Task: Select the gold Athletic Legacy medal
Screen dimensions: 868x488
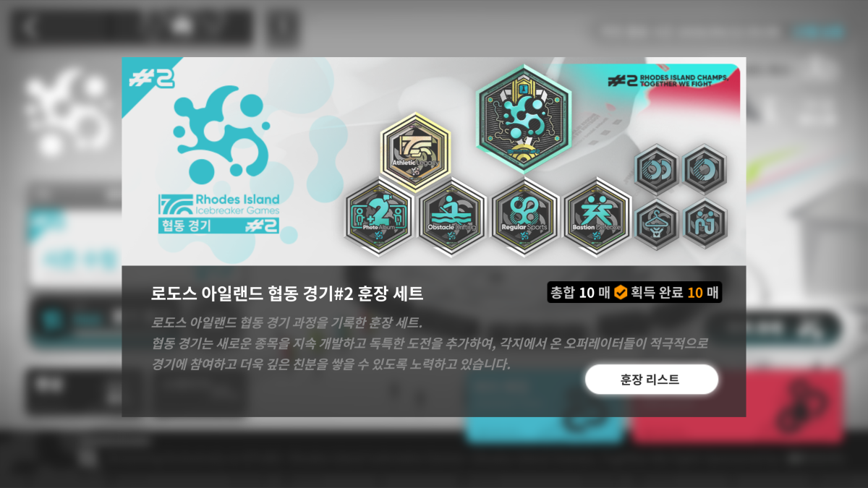Action: pyautogui.click(x=415, y=153)
